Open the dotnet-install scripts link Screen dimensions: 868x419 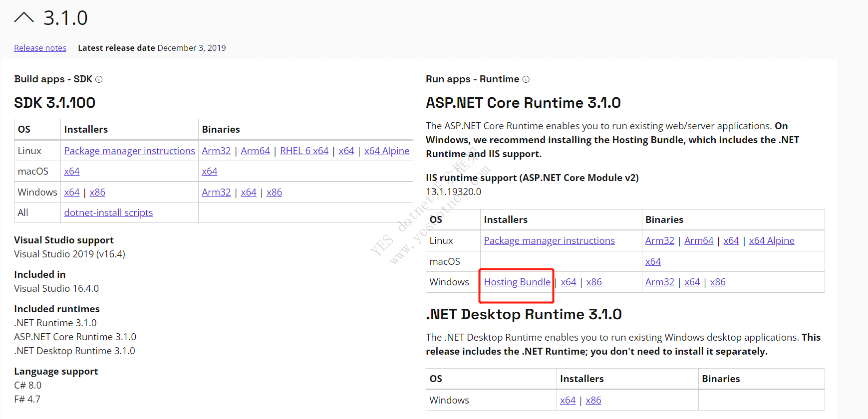[108, 212]
